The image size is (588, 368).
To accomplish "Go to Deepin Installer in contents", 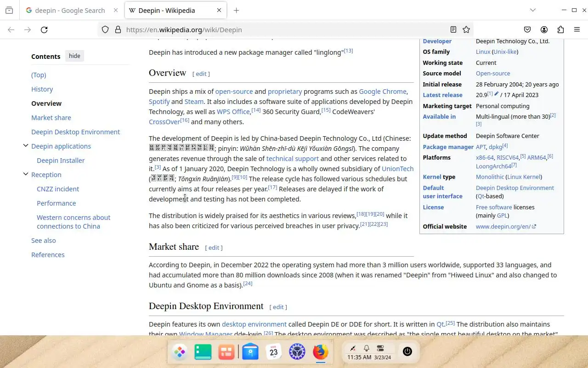I will [x=61, y=161].
